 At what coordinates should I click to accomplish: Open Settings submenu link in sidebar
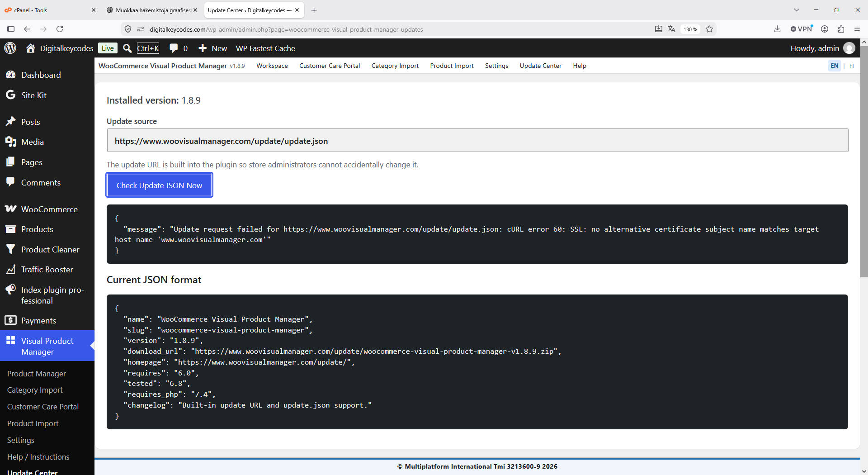click(21, 440)
